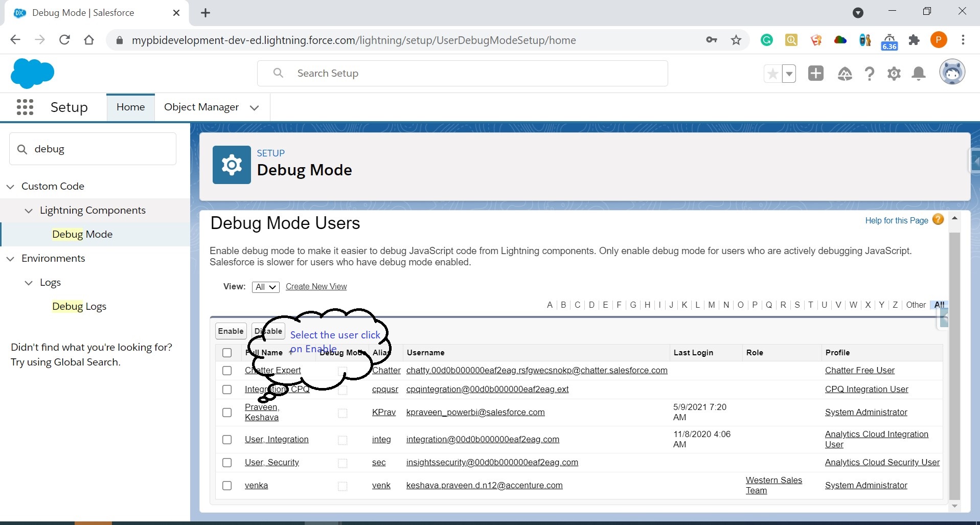The height and width of the screenshot is (525, 980).
Task: Click the yellow search extension icon
Action: click(791, 40)
